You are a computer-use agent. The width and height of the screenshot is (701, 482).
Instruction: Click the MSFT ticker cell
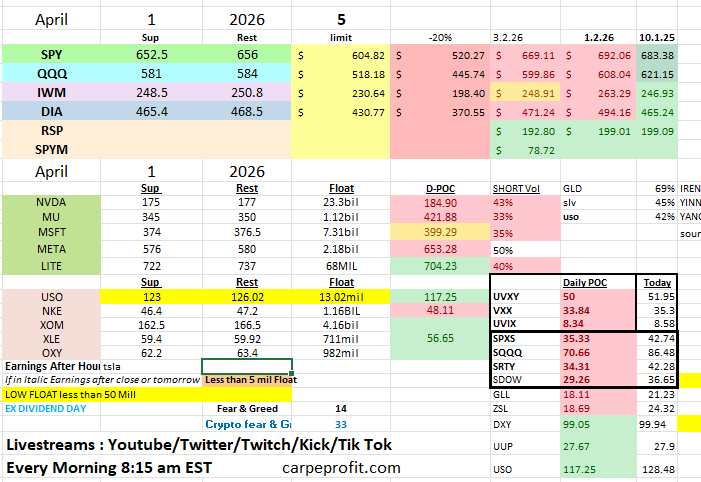pyautogui.click(x=51, y=232)
